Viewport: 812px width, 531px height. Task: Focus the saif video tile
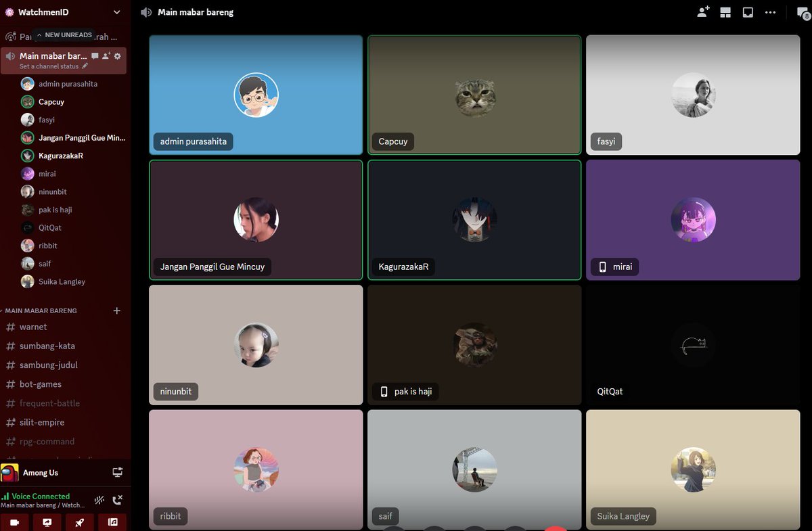(474, 469)
